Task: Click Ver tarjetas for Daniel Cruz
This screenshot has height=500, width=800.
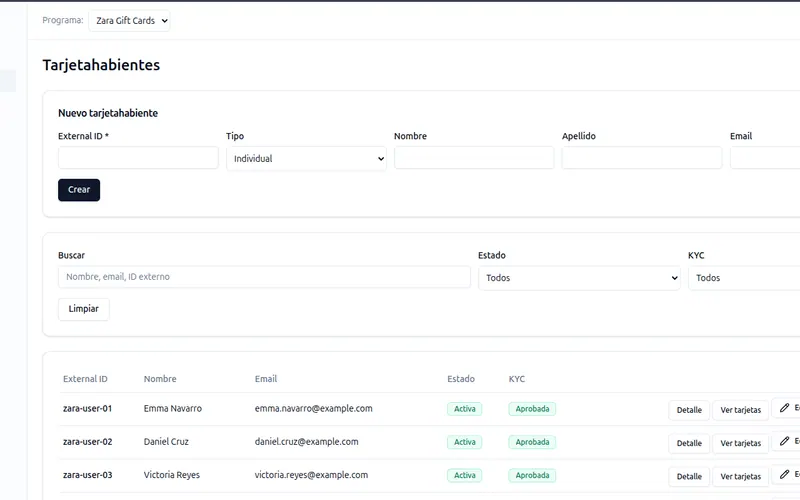Action: pos(740,443)
